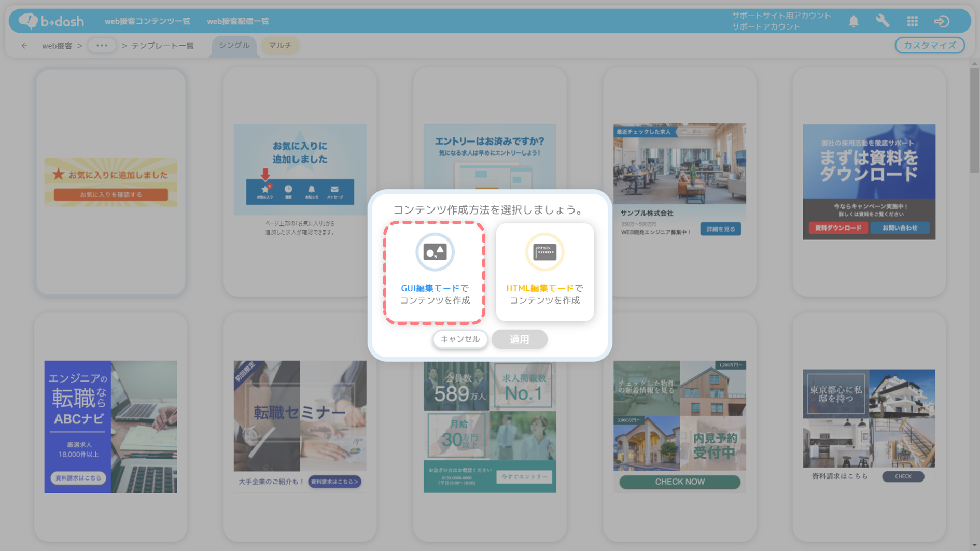Viewport: 980px width, 551px height.
Task: Click the キャンセル button
Action: (460, 339)
